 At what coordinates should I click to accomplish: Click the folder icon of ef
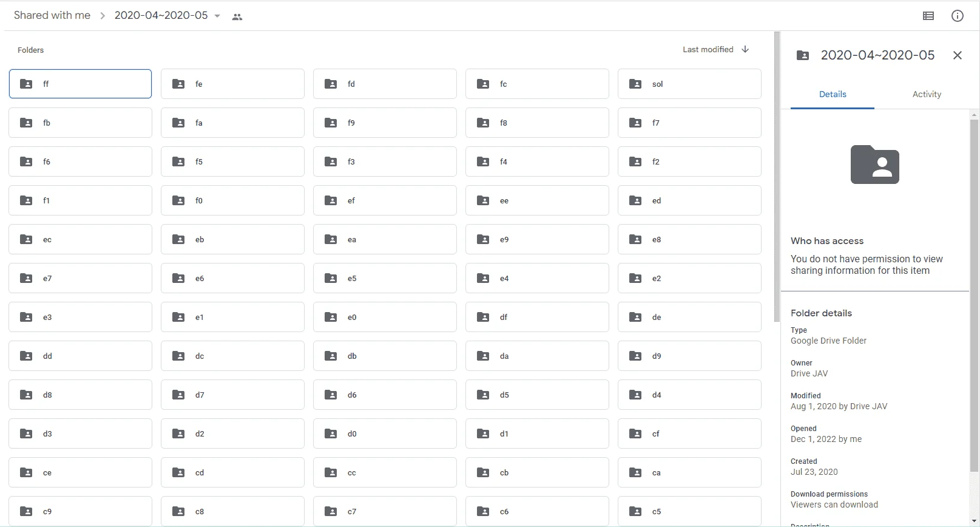331,200
